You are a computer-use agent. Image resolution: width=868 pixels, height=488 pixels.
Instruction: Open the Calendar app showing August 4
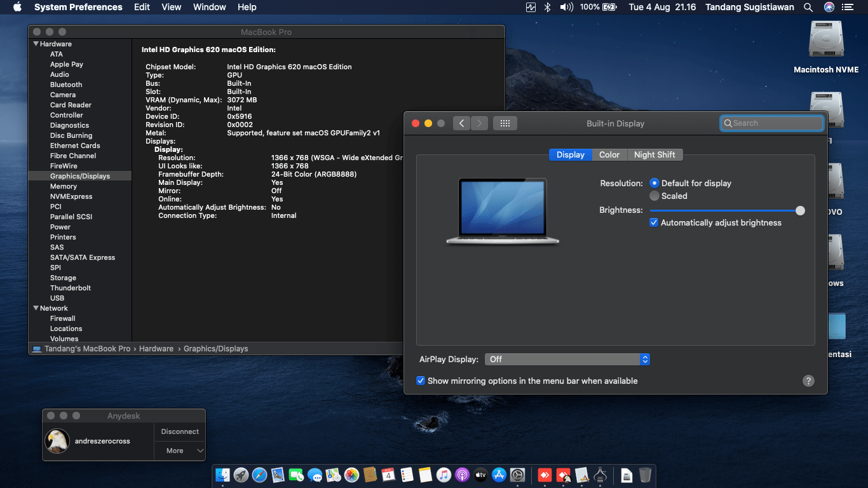click(x=388, y=475)
